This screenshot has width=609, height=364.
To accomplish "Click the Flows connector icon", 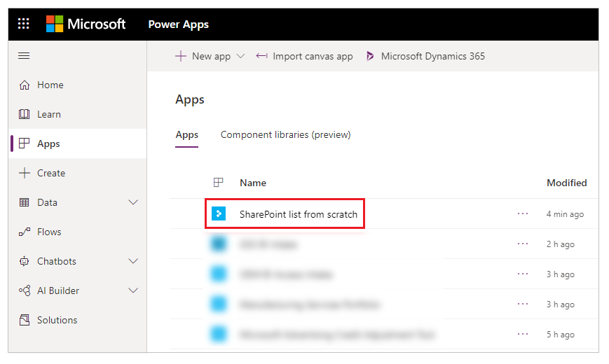I will click(25, 232).
